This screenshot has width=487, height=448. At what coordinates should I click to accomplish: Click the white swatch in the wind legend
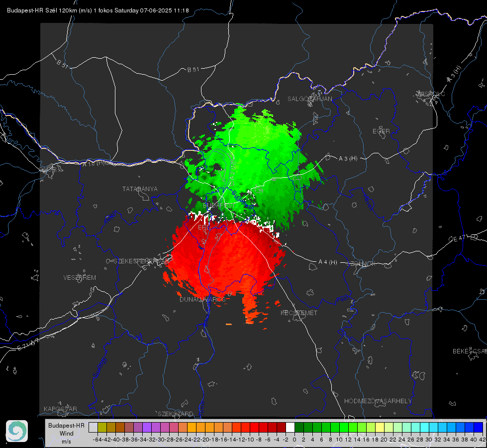point(290,427)
